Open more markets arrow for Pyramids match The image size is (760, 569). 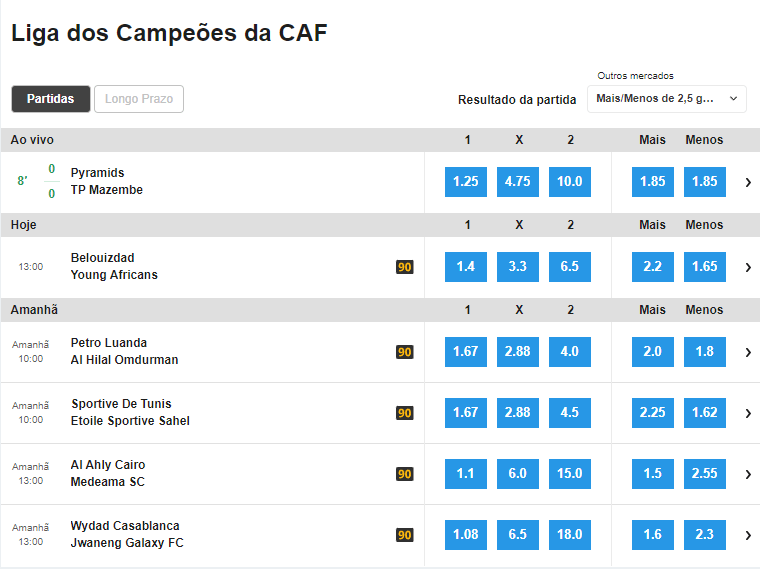[x=748, y=182]
